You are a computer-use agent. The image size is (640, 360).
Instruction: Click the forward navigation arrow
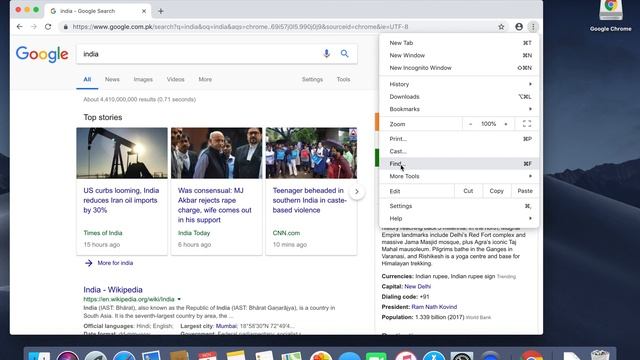pyautogui.click(x=34, y=27)
